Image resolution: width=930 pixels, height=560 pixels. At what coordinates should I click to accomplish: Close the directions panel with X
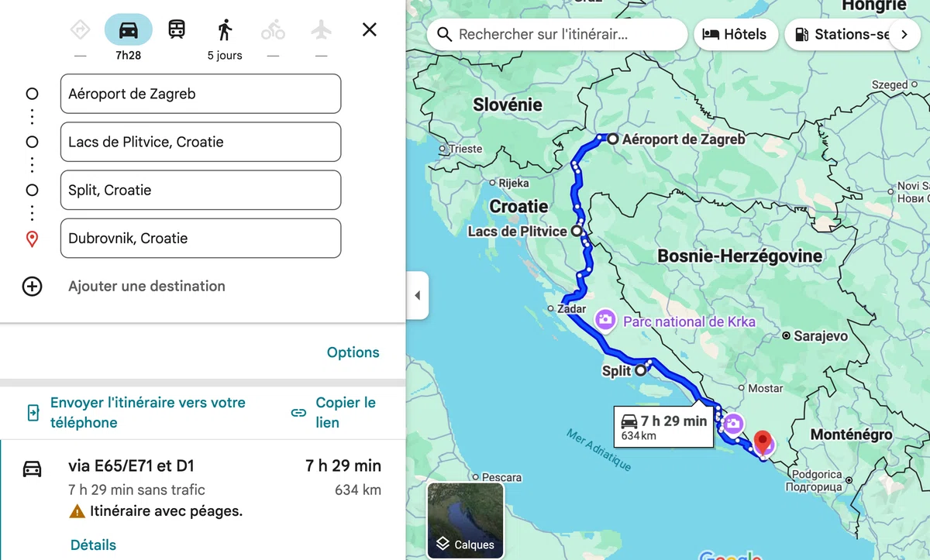pyautogui.click(x=370, y=30)
